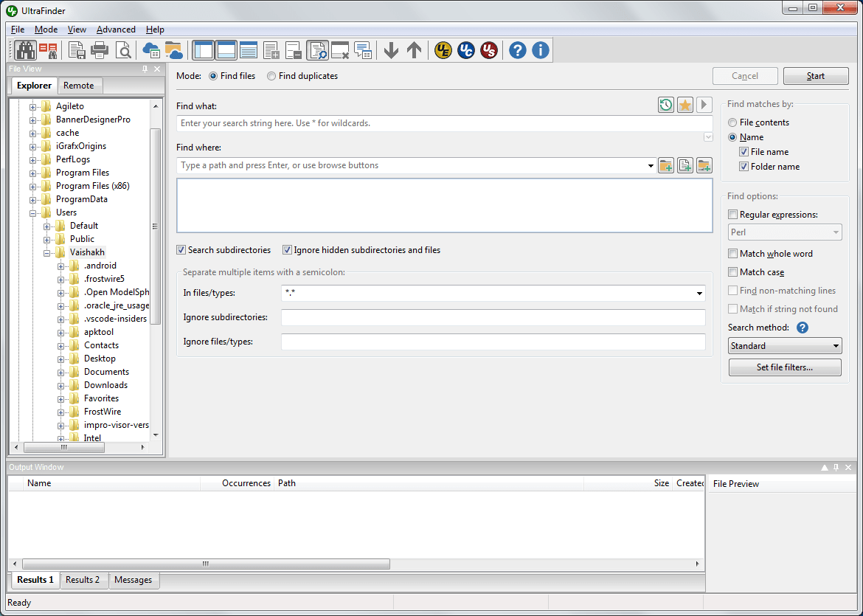Expand the In files/types dropdown
863x616 pixels.
click(x=699, y=293)
